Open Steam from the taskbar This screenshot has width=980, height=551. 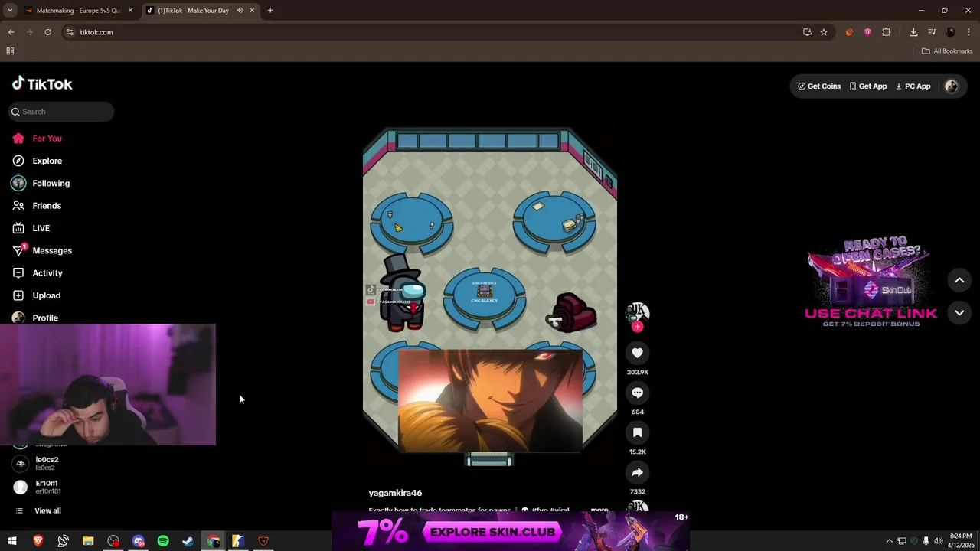[188, 541]
